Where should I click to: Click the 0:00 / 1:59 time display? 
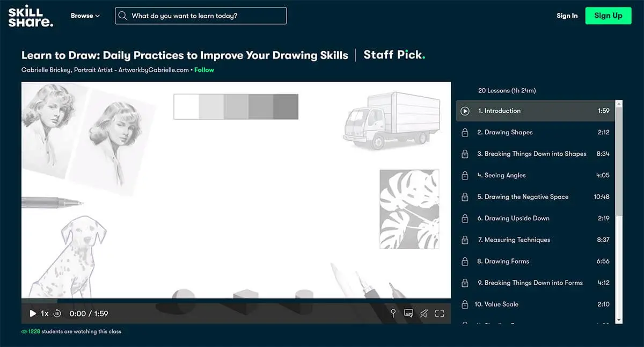[x=89, y=313]
